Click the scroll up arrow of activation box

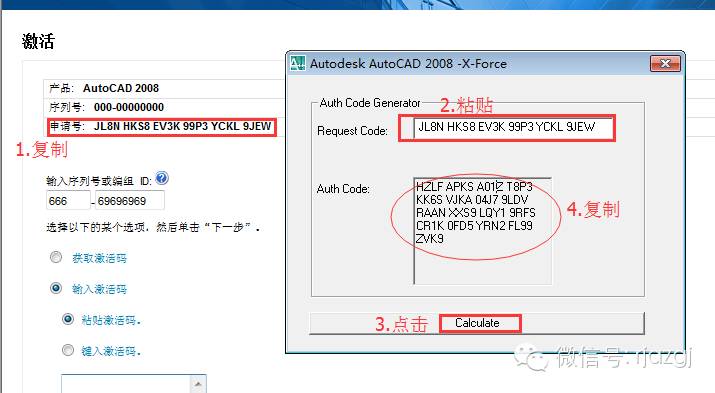(198, 384)
